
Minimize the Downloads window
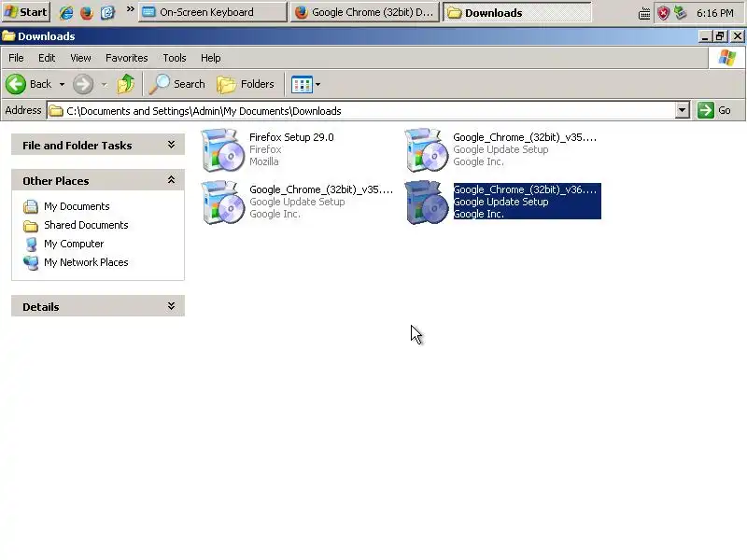point(705,36)
